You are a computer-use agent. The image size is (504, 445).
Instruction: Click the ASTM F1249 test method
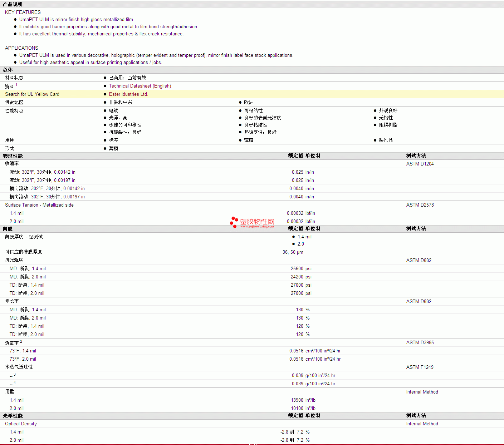420,367
